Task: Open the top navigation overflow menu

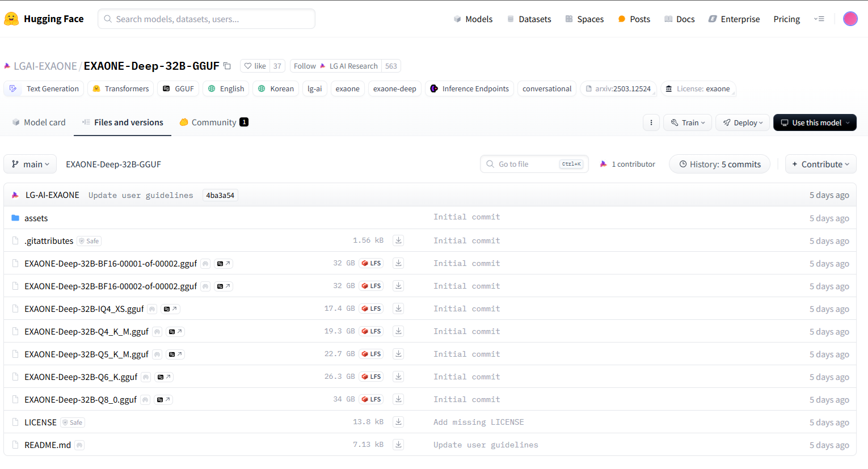Action: [819, 19]
